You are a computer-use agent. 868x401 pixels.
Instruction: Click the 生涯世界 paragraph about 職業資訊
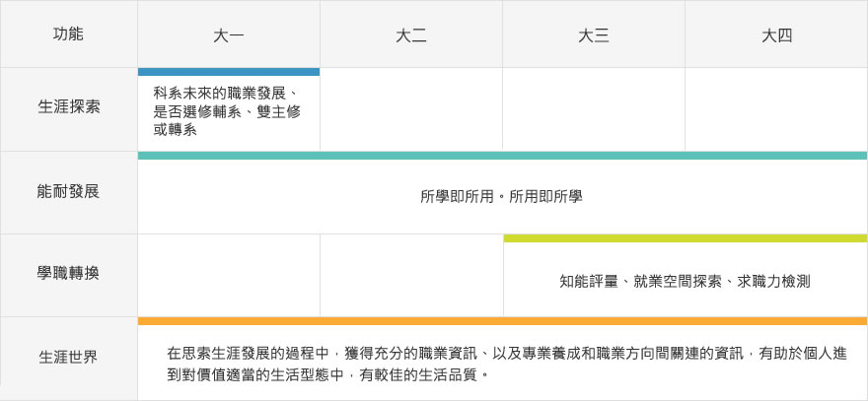click(504, 364)
